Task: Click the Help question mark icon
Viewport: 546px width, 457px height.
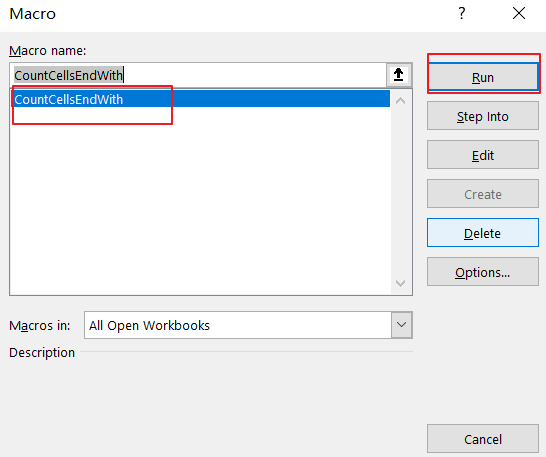Action: (462, 14)
